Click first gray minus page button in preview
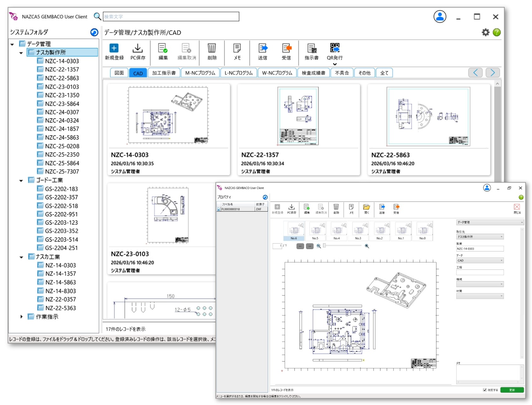Viewport: 532px width, 405px height. pyautogui.click(x=300, y=246)
